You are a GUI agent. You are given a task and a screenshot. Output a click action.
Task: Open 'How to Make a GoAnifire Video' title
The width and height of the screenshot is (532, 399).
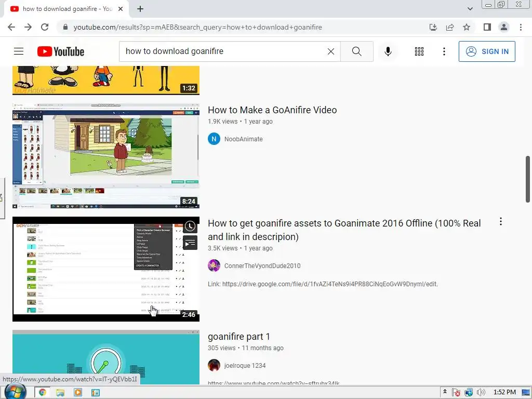pos(272,110)
